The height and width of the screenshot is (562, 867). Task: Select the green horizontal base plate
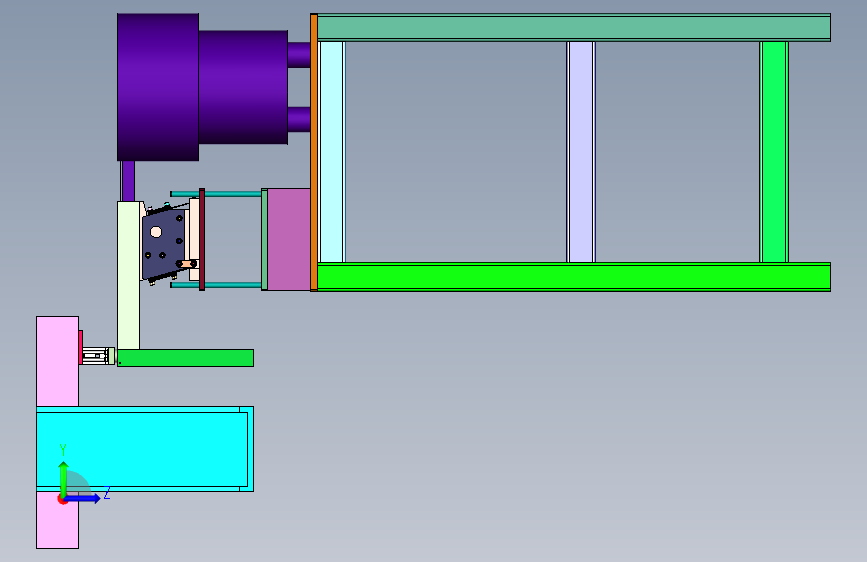coord(185,358)
